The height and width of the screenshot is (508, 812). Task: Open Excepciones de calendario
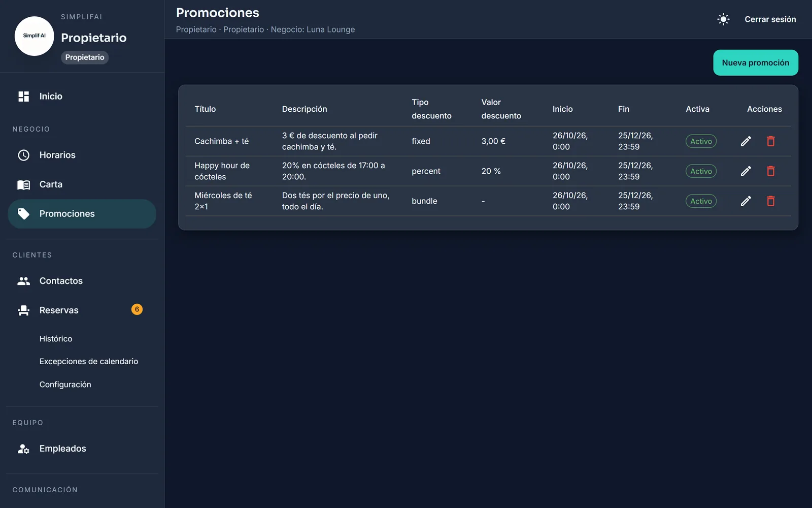pyautogui.click(x=89, y=362)
